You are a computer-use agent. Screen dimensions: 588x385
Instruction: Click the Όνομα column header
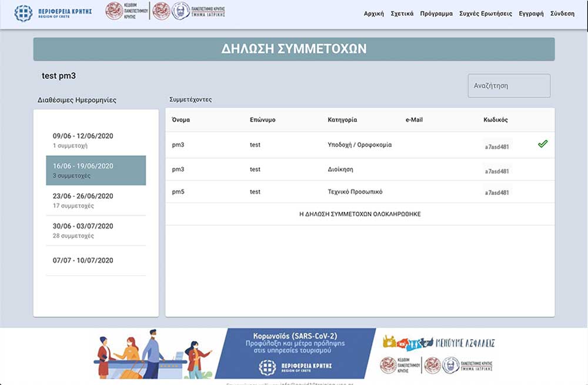181,120
